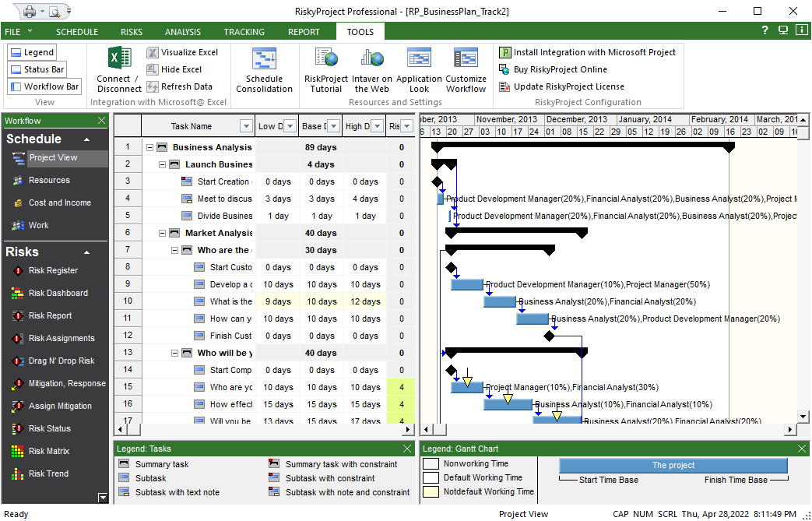Open the Connect / Disconnect Excel tool
The image size is (812, 521).
tap(119, 70)
